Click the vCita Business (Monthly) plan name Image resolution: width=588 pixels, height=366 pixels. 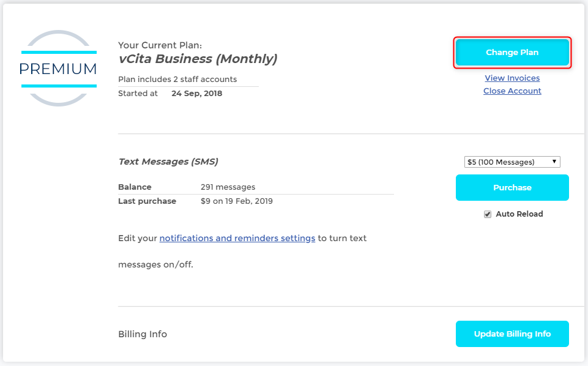point(198,59)
